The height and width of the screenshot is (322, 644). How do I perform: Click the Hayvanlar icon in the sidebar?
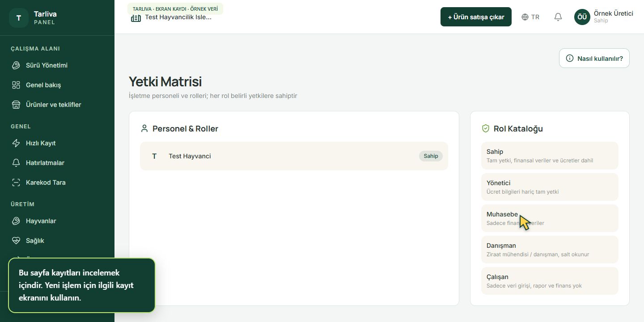(16, 221)
